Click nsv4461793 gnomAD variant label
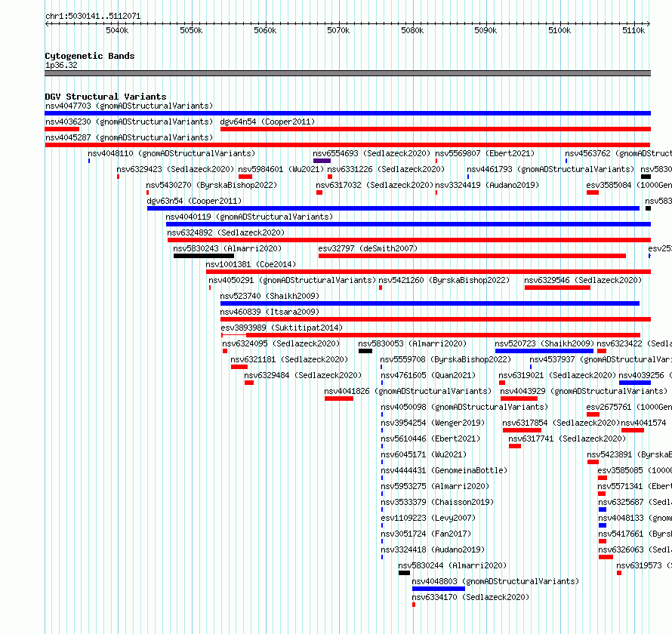The width and height of the screenshot is (672, 634). click(550, 169)
